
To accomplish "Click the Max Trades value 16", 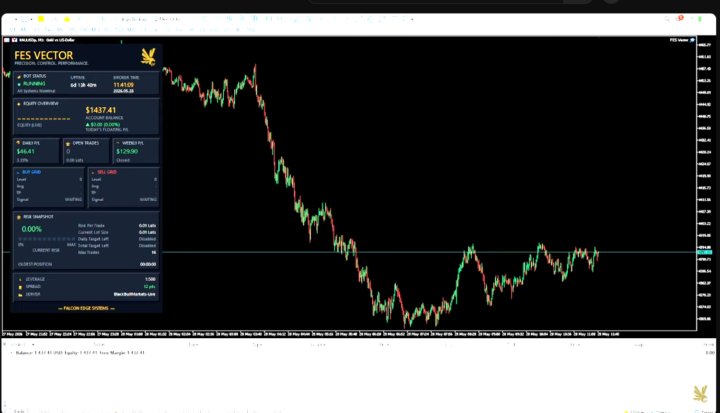I will (x=153, y=253).
